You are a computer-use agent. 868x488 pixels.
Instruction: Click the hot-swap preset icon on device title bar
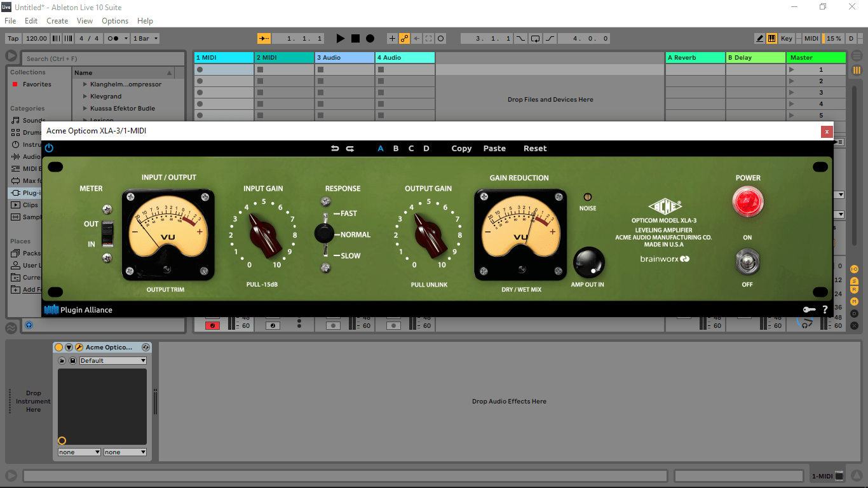coord(146,348)
